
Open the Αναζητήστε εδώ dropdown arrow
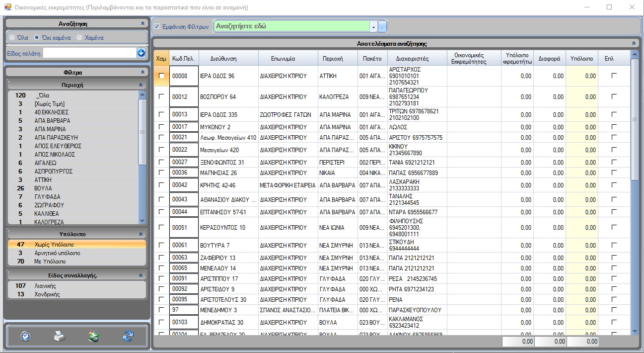click(373, 26)
